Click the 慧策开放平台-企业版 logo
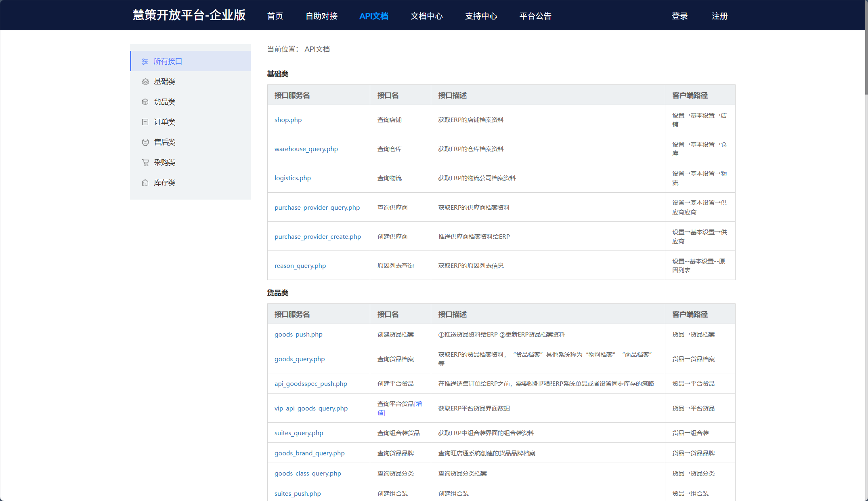The width and height of the screenshot is (868, 501). pos(188,16)
